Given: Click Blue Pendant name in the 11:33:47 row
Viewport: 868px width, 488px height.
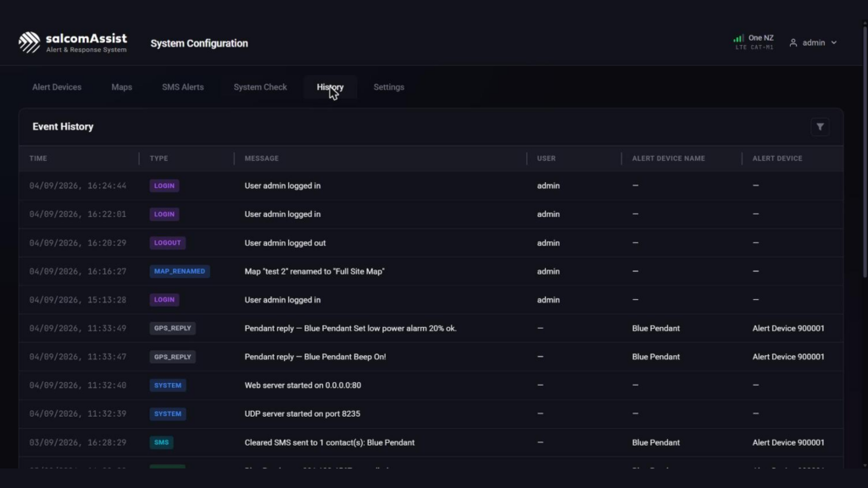Looking at the screenshot, I should coord(656,357).
